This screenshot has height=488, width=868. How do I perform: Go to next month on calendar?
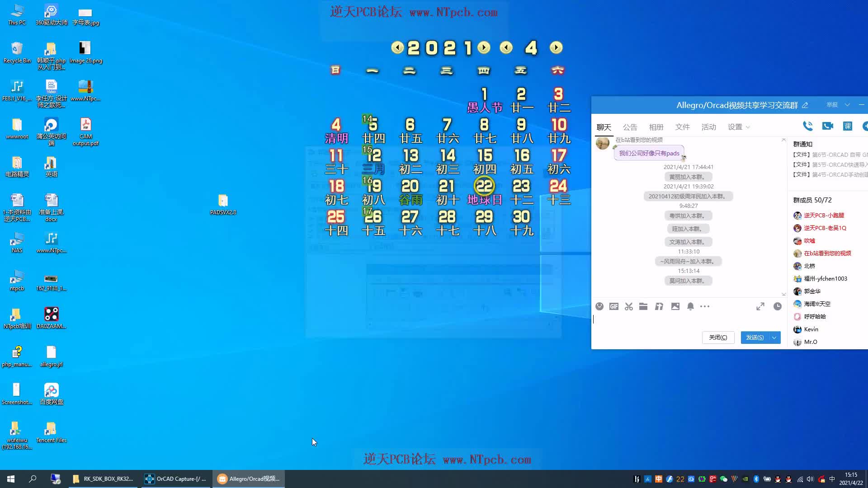[556, 47]
